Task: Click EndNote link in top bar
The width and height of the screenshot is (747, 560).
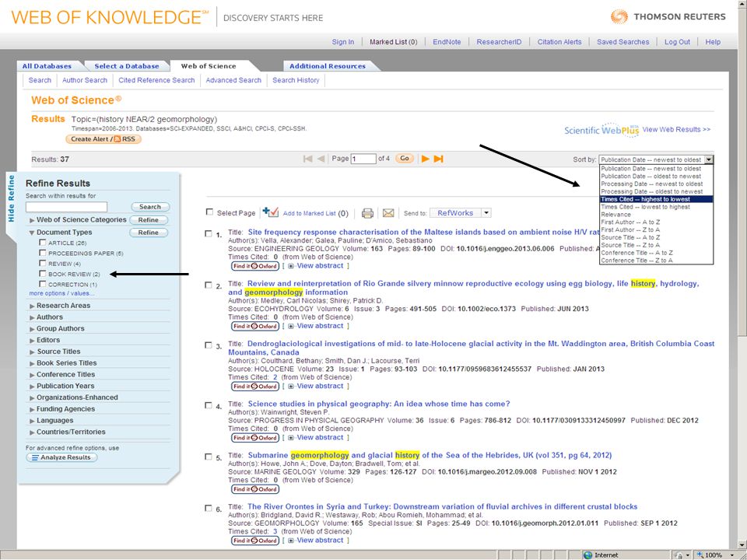Action: [447, 42]
